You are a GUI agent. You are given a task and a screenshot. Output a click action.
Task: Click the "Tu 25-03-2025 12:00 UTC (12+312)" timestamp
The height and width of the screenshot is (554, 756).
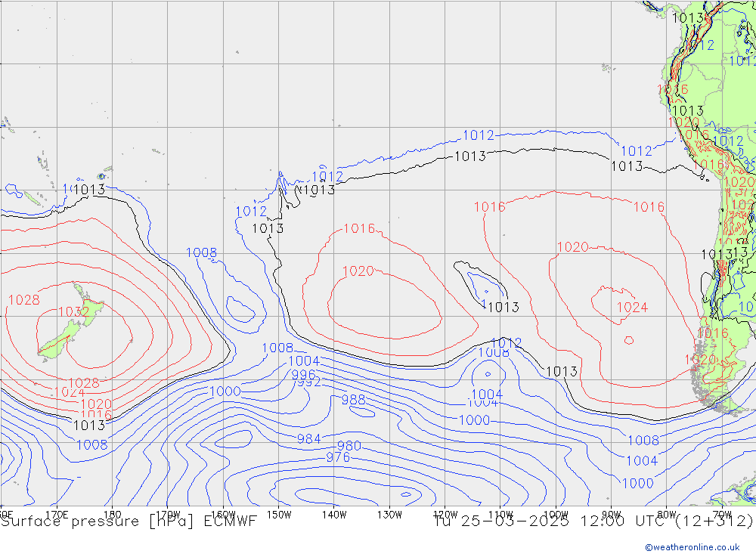pyautogui.click(x=593, y=522)
